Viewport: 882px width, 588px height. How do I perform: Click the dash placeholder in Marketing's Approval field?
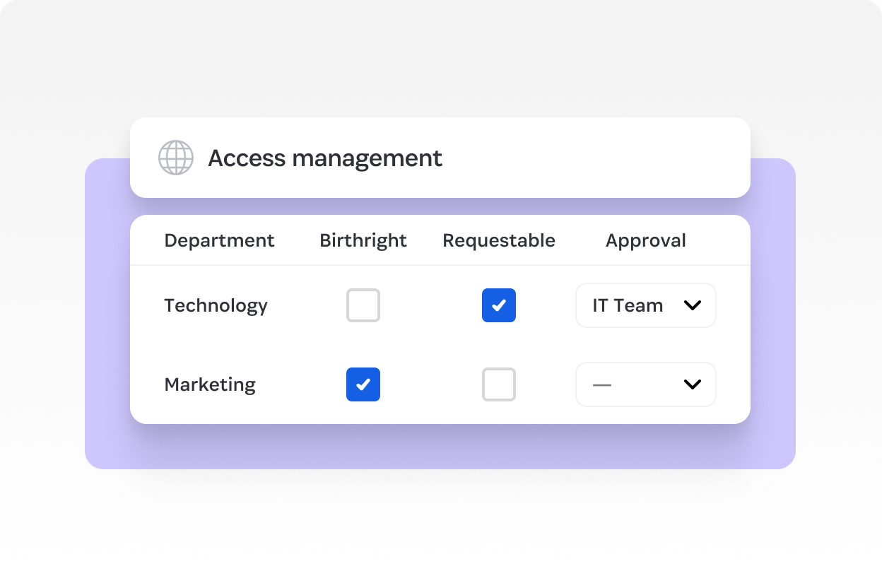tap(601, 384)
